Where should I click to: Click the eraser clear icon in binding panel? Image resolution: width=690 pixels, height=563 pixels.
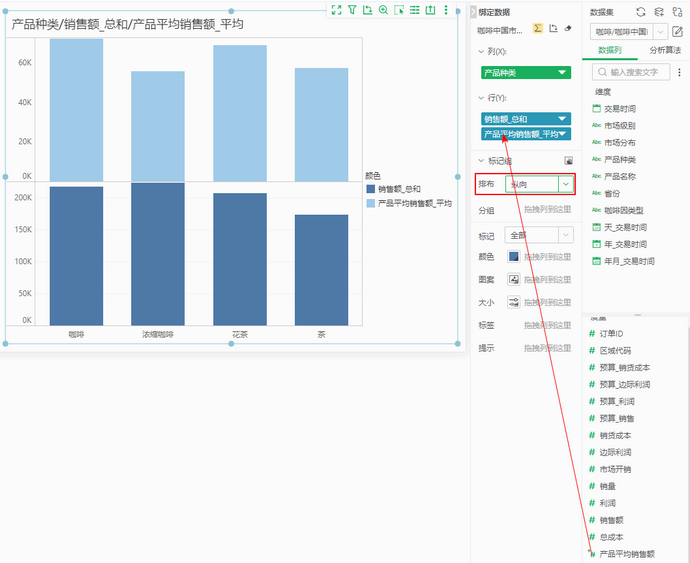click(x=568, y=29)
